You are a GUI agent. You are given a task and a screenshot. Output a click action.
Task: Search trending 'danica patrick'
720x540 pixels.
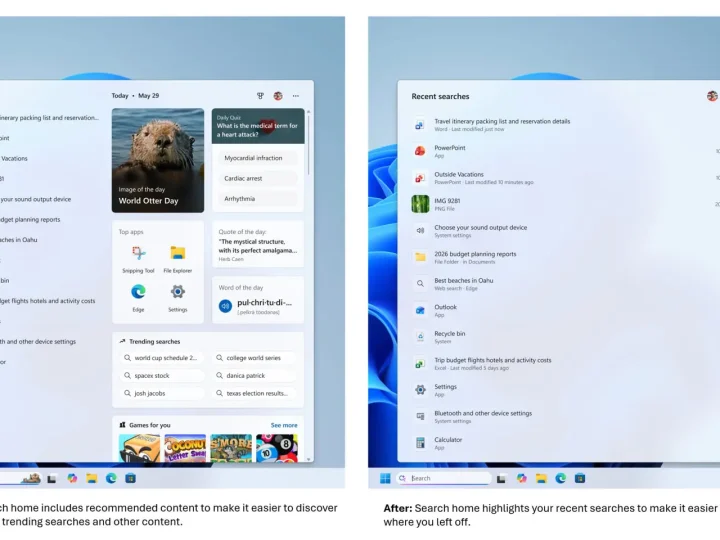coord(254,376)
